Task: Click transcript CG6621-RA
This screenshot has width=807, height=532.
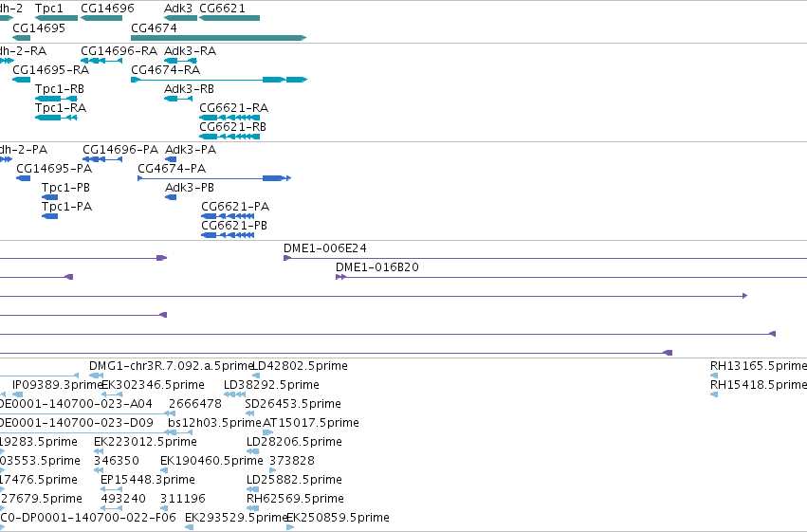Action: click(233, 108)
